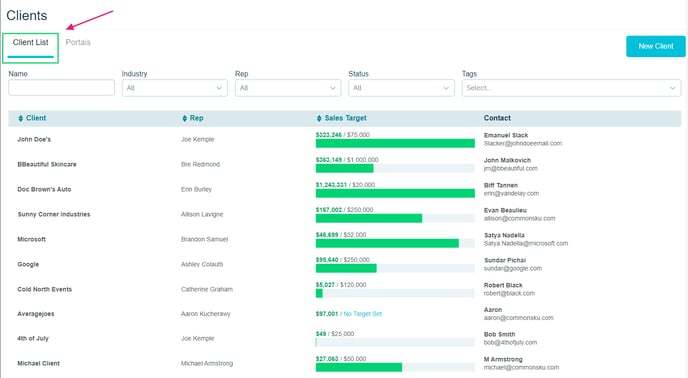
Task: Open Doc Brown's Auto client
Action: [x=44, y=189]
